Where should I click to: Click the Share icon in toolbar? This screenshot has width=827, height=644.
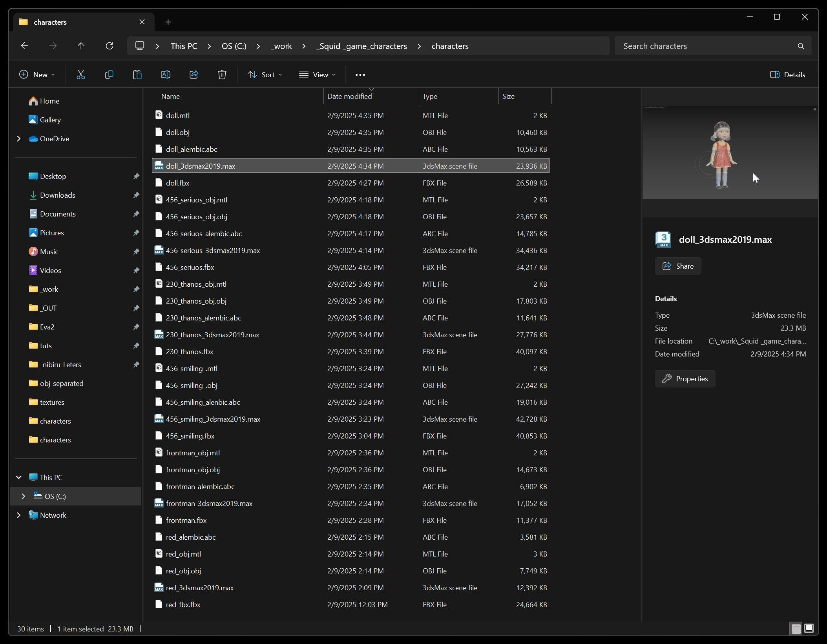pyautogui.click(x=194, y=75)
